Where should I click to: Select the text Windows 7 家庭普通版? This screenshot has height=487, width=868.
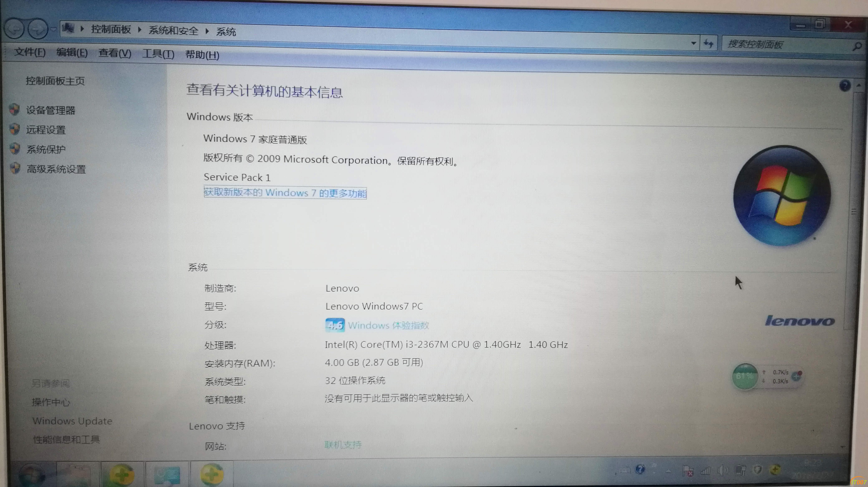pyautogui.click(x=255, y=139)
